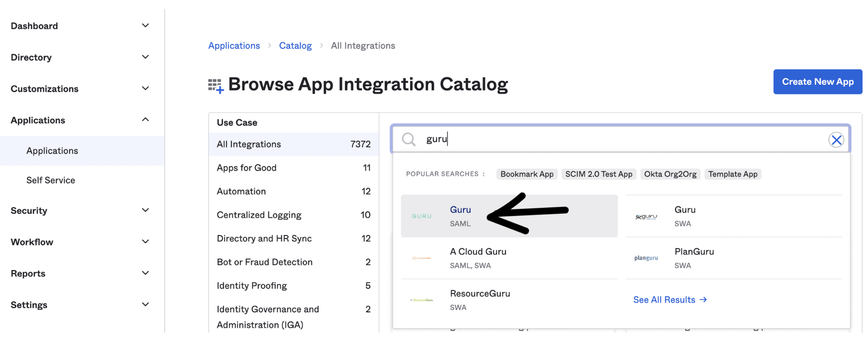The height and width of the screenshot is (352, 868).
Task: Click the ResourceGuru logo
Action: [421, 300]
